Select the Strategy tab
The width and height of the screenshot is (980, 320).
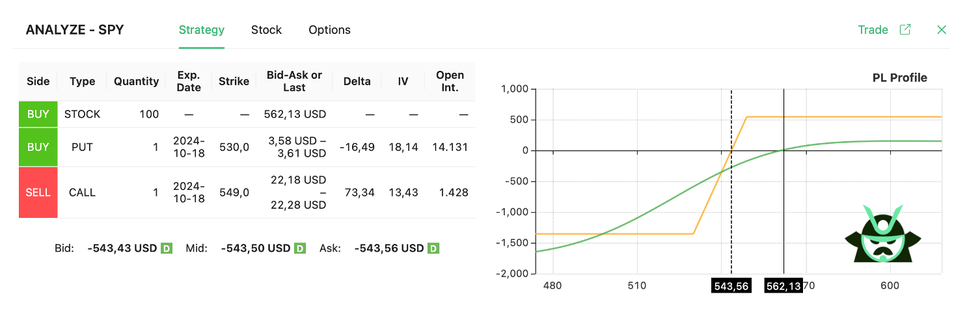point(202,30)
